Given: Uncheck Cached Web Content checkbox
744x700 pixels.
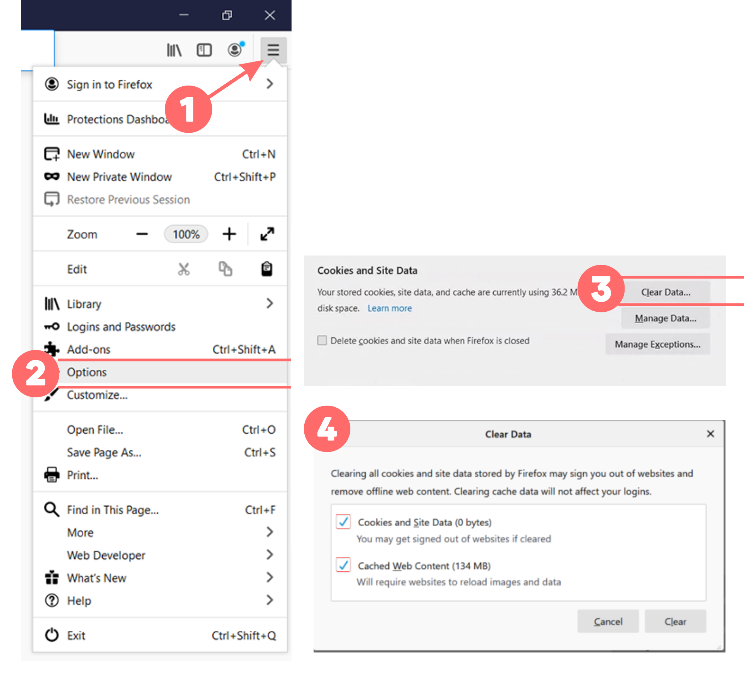Looking at the screenshot, I should [x=343, y=565].
